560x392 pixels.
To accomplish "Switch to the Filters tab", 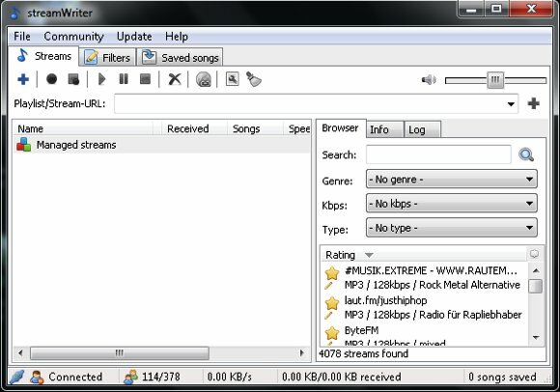I will [107, 57].
